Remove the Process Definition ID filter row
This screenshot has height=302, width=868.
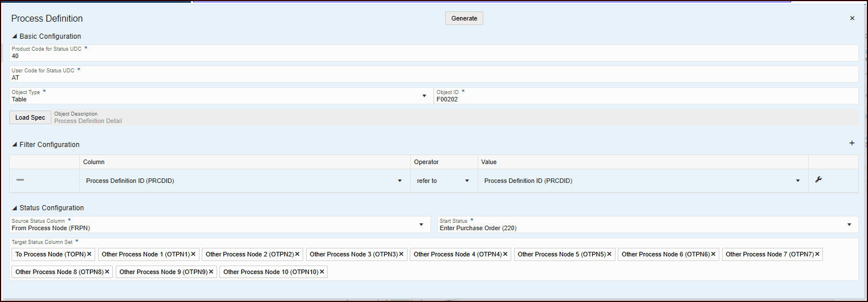coord(20,180)
